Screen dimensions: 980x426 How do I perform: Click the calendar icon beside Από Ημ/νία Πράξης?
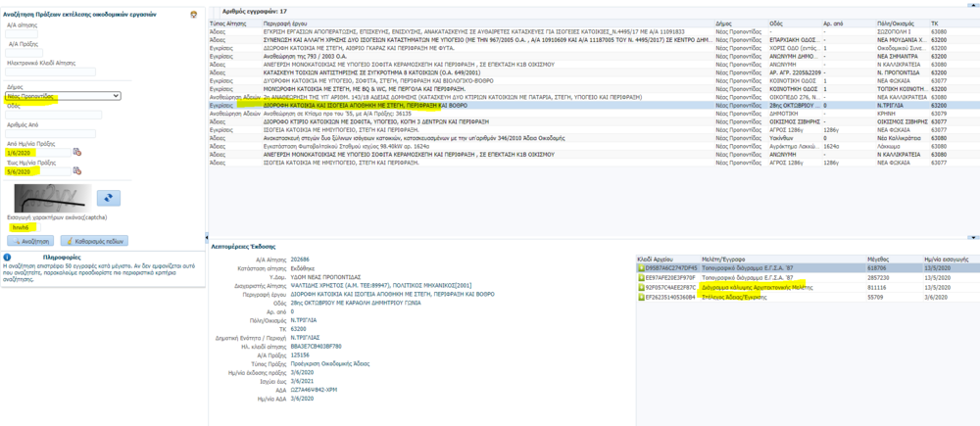point(76,153)
